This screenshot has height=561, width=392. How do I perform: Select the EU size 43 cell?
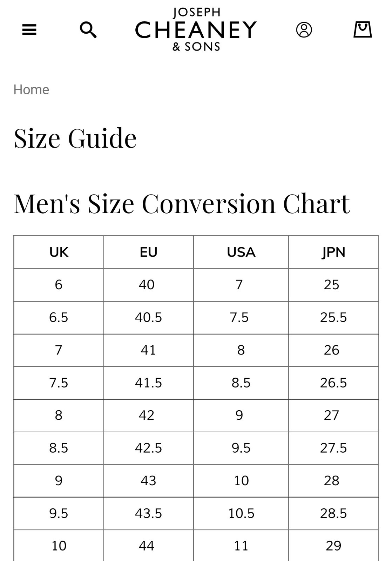coord(149,481)
